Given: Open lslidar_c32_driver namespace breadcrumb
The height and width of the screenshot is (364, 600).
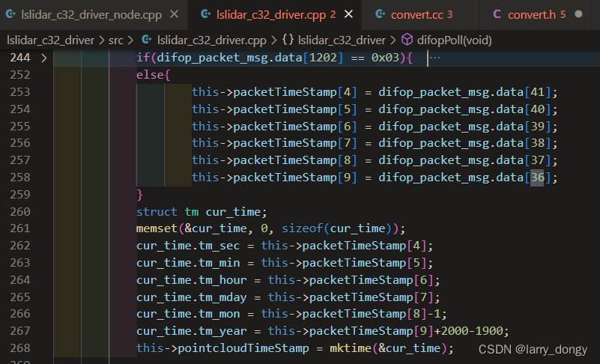Looking at the screenshot, I should (x=342, y=40).
